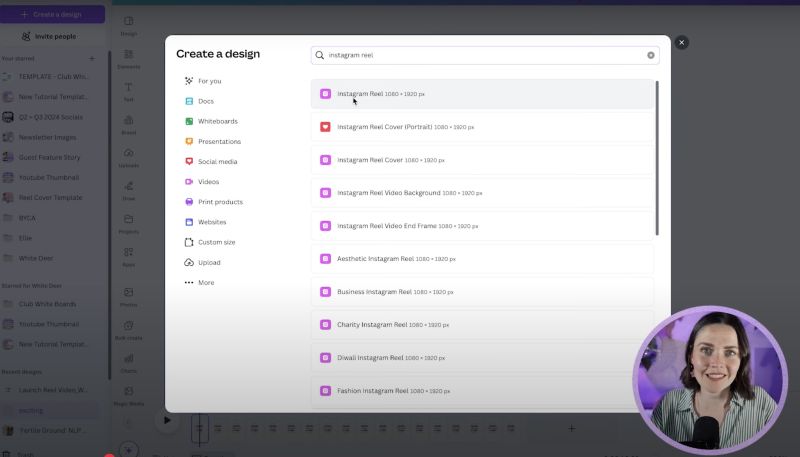
Task: Open the Text panel in editor sidebar
Action: [129, 92]
